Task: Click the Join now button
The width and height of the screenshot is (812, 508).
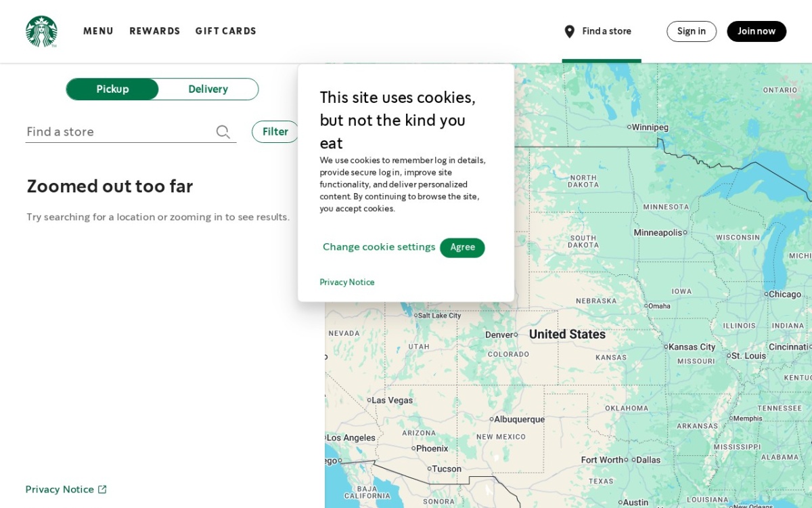Action: (757, 31)
